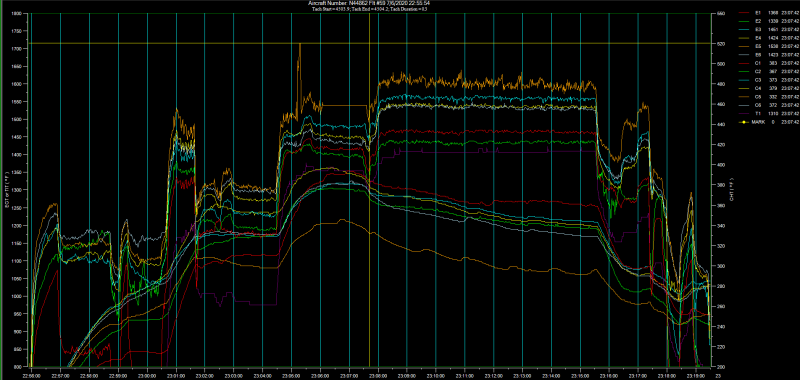Click the 23:07:42 timestamp in MARK row
The width and height of the screenshot is (800, 380).
(790, 122)
